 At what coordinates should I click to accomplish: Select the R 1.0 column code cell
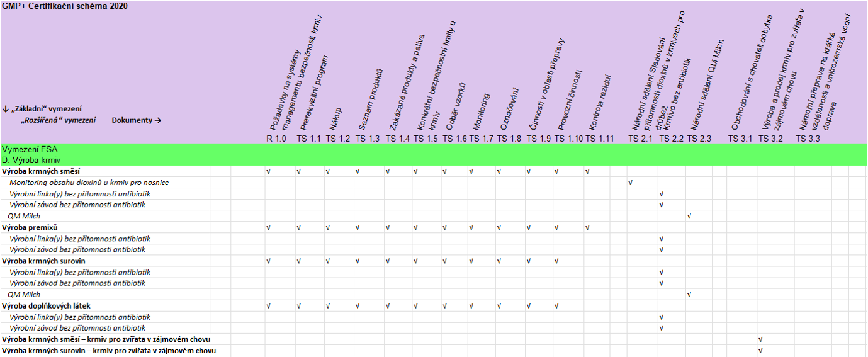(277, 138)
